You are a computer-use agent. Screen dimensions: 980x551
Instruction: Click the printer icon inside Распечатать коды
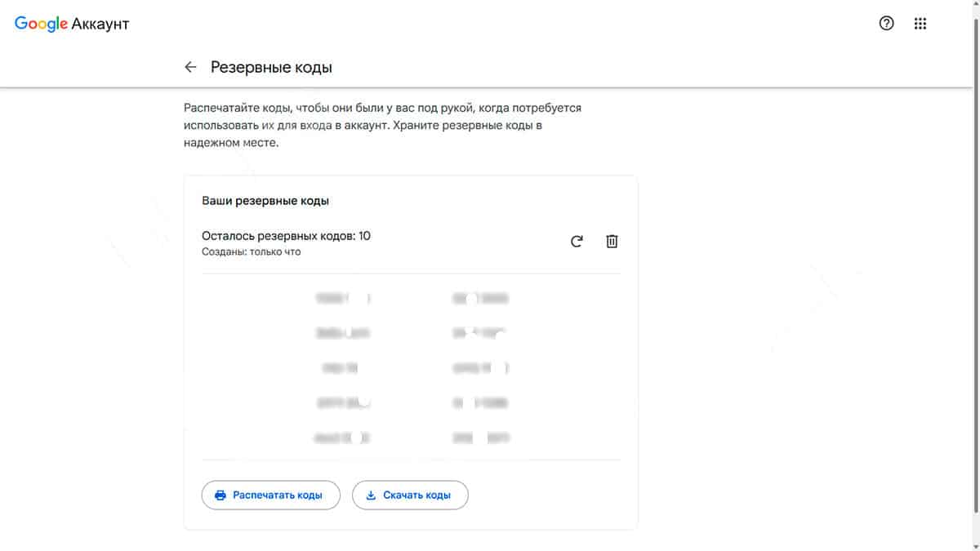(220, 495)
